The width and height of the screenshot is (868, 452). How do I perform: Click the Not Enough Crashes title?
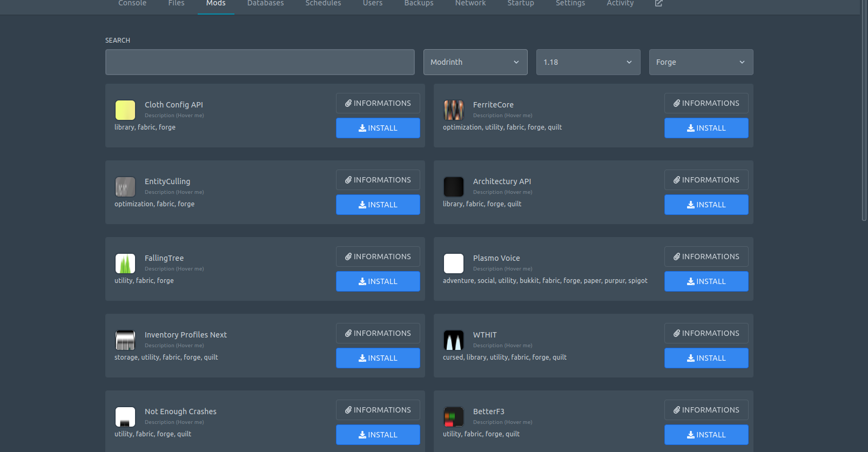180,411
